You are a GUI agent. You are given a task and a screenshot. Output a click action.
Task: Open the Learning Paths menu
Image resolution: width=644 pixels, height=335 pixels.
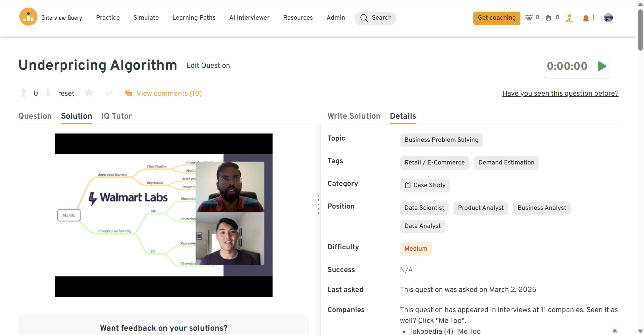194,18
